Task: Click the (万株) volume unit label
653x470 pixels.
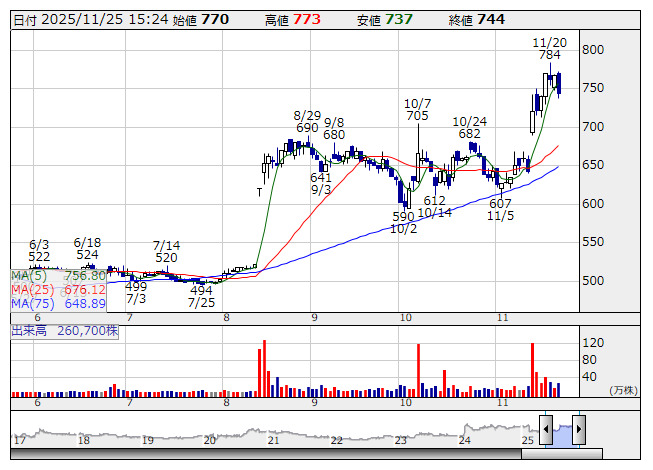Action: [623, 390]
